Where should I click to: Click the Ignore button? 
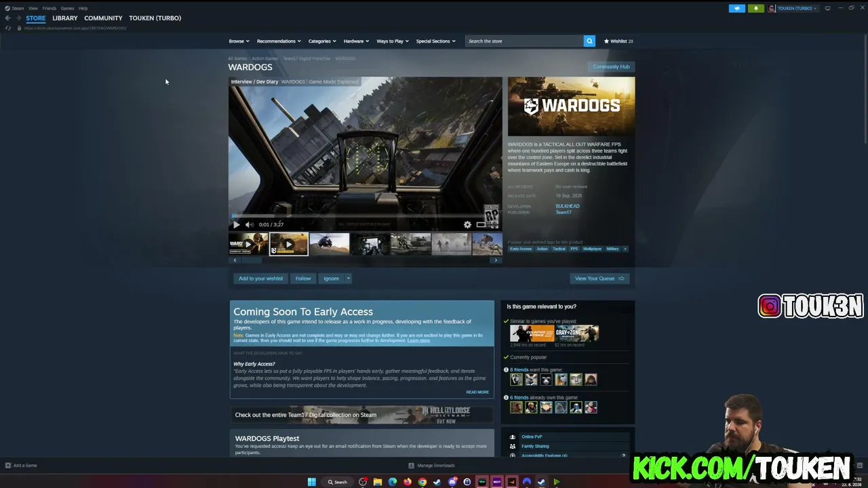(x=331, y=279)
